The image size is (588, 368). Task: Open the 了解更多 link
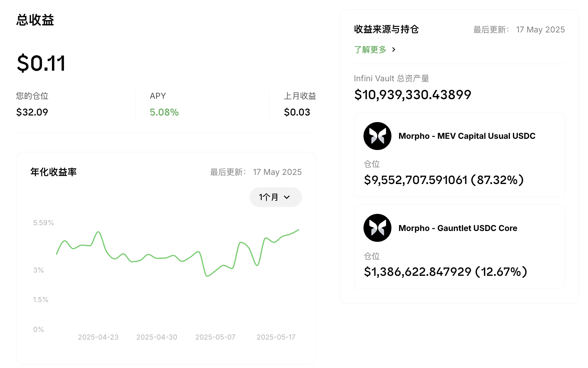pos(370,50)
